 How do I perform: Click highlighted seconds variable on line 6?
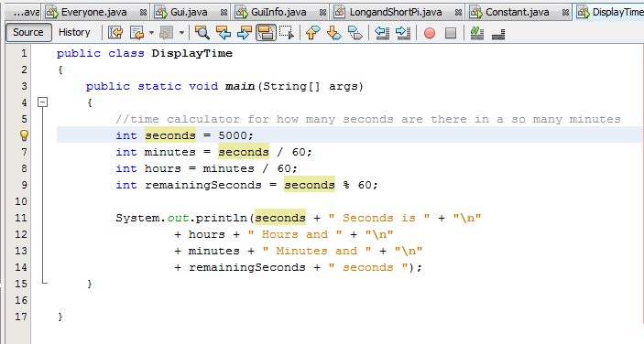(x=170, y=135)
